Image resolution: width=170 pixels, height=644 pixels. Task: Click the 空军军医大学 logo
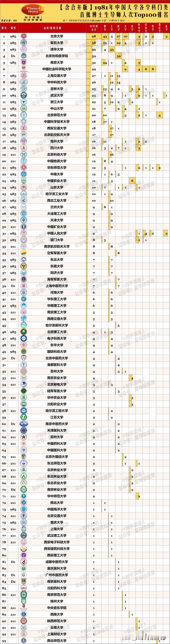coord(24,253)
